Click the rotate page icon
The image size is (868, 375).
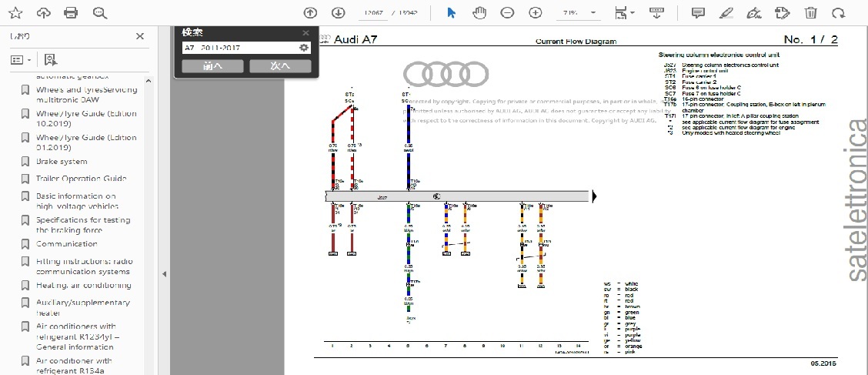(x=839, y=13)
